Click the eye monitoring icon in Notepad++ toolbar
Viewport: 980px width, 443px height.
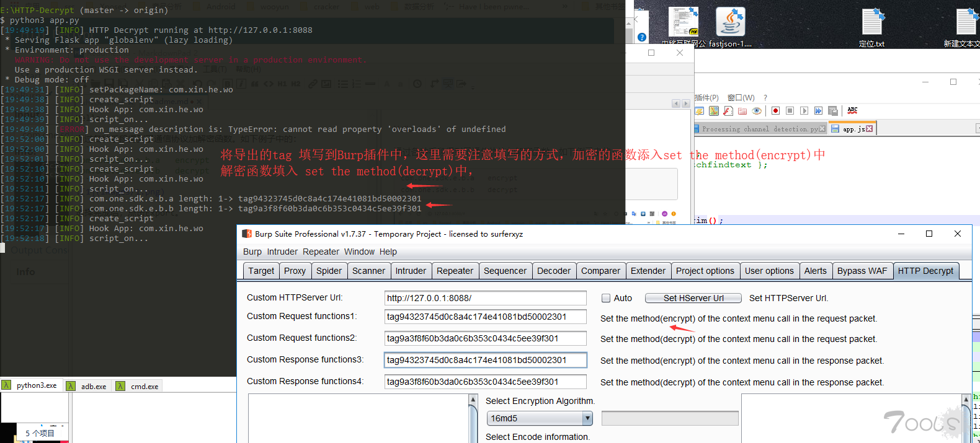757,111
